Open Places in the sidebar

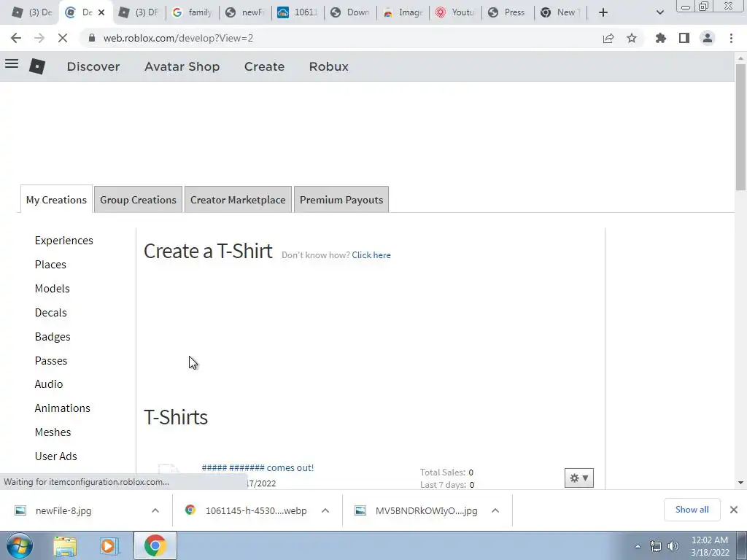(50, 264)
